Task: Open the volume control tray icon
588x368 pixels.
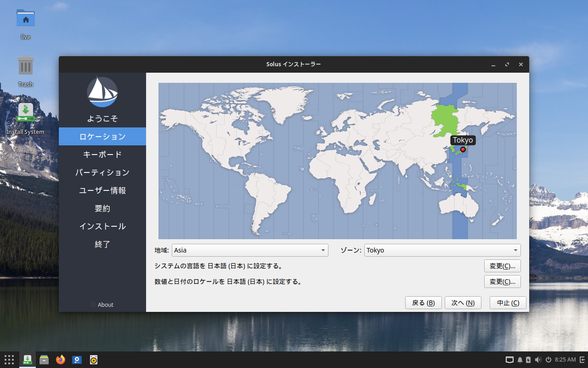Action: pyautogui.click(x=538, y=360)
